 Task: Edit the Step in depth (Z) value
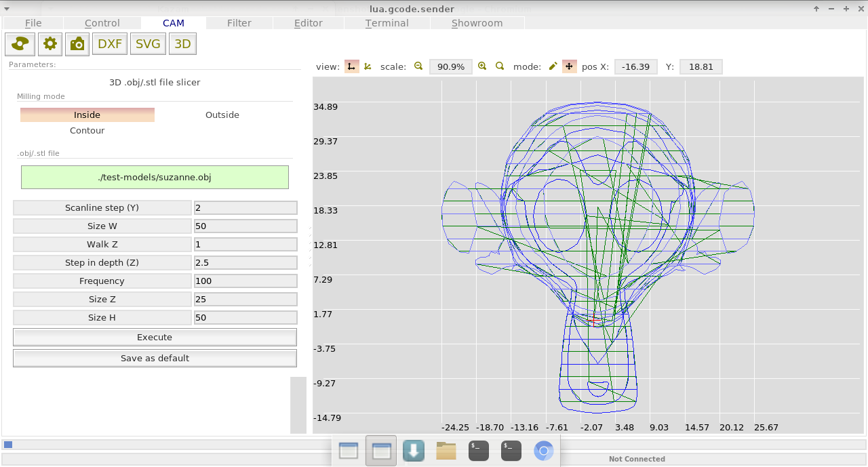coord(245,263)
